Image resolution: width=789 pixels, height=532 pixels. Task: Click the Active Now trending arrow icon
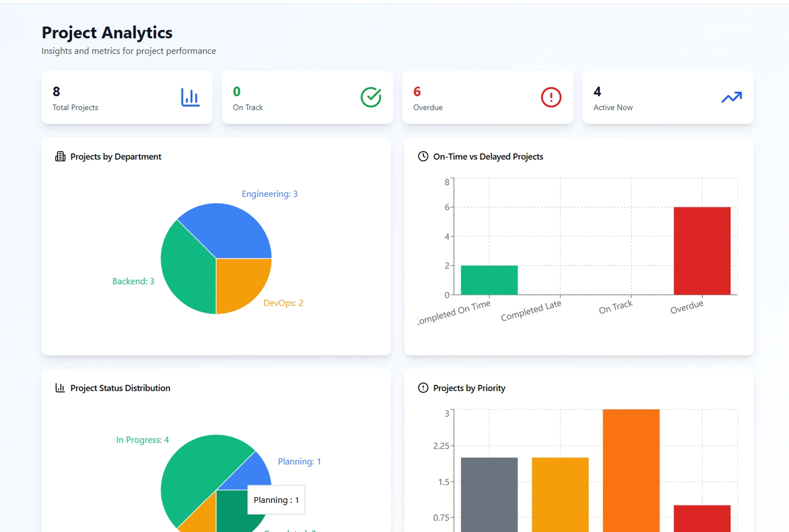732,97
